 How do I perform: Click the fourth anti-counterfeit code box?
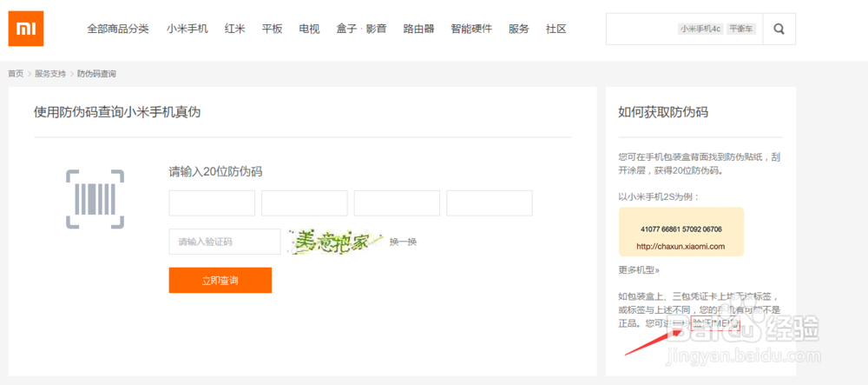pos(490,203)
